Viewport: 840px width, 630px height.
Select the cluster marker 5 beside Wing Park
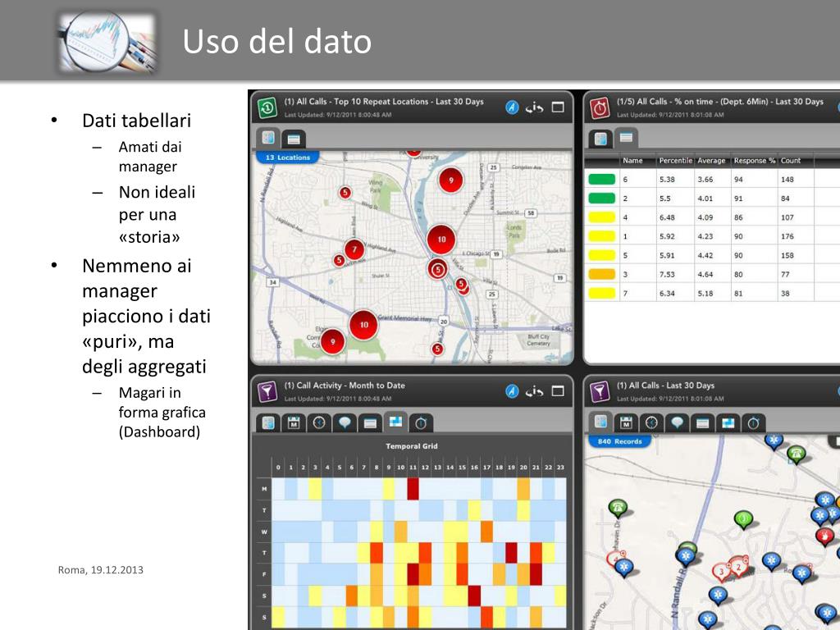pyautogui.click(x=345, y=192)
